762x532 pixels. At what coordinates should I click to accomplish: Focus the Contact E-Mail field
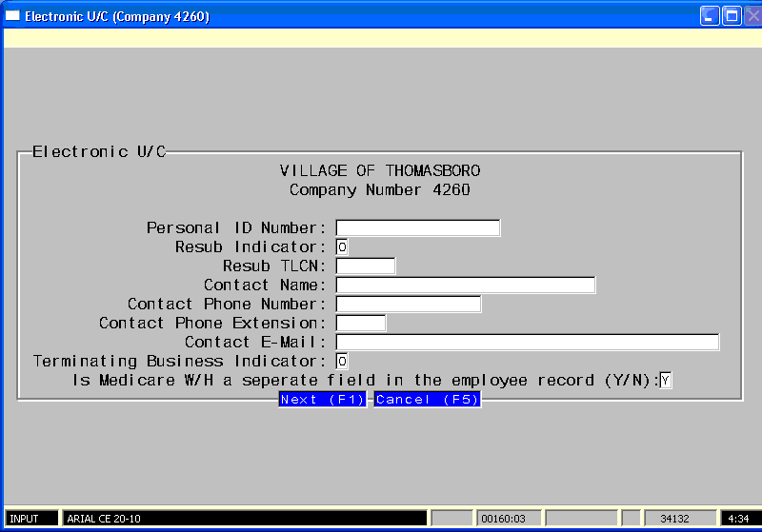click(x=527, y=343)
